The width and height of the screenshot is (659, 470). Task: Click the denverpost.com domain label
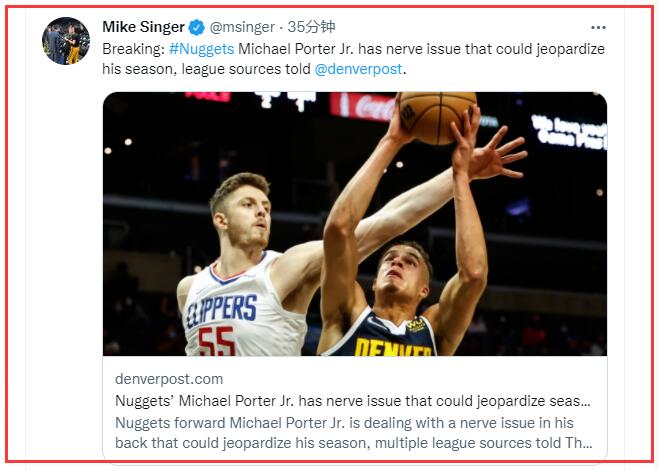tap(169, 379)
